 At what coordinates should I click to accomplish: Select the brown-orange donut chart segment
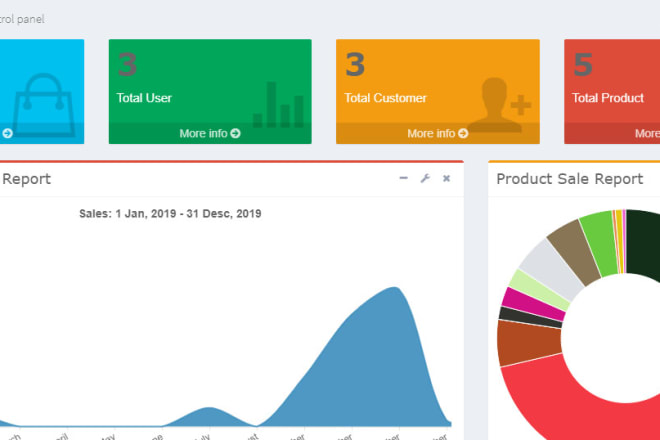(x=528, y=342)
